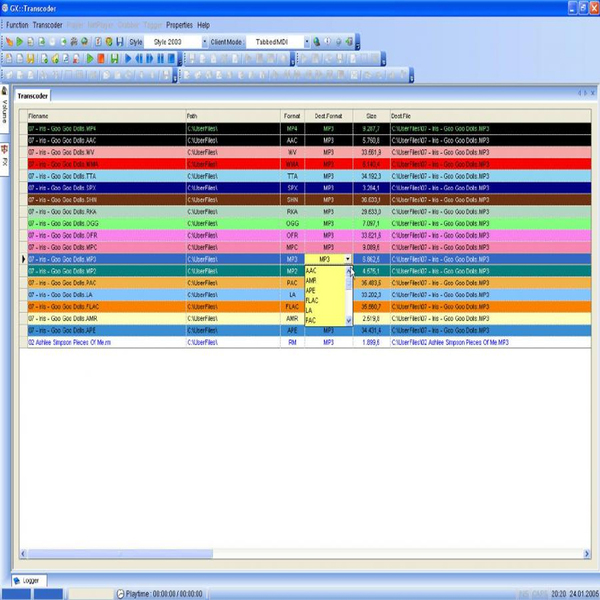Click the blue play triangle icon
Viewport: 600px width, 600px height.
[x=128, y=59]
